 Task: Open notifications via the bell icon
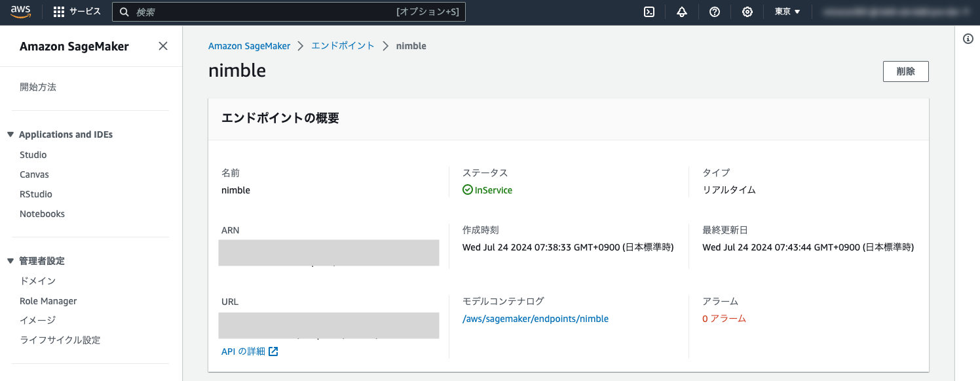pyautogui.click(x=681, y=11)
